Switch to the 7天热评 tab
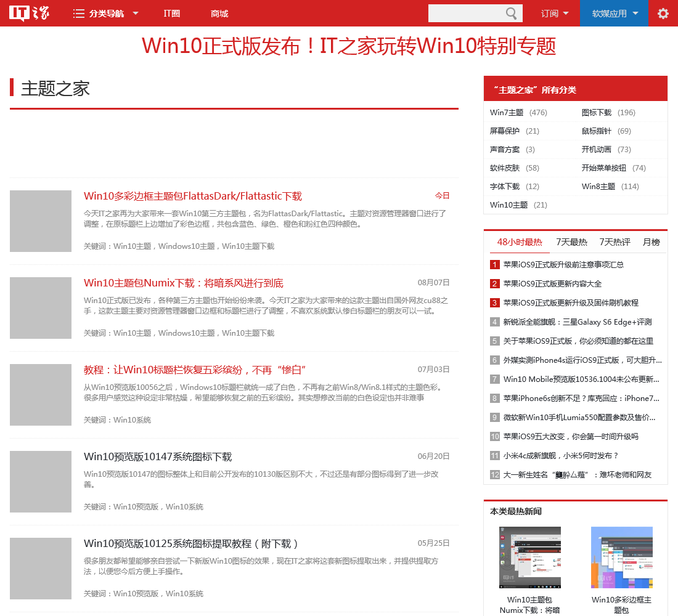The image size is (678, 616). [615, 242]
